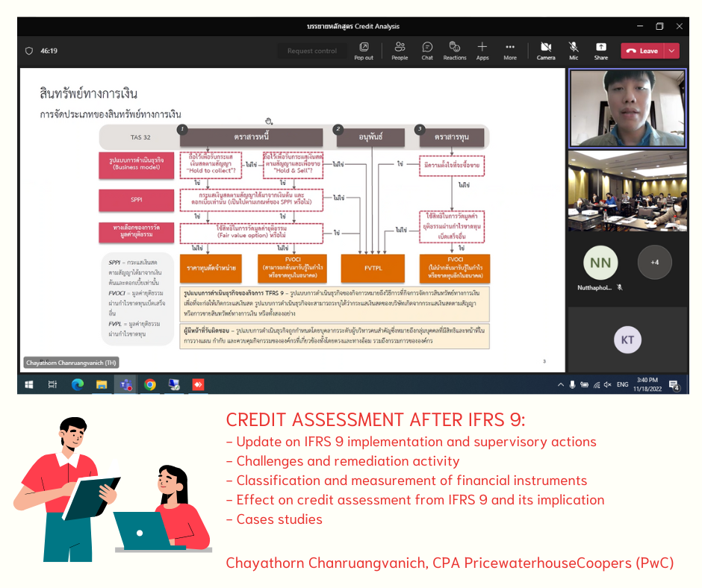Pop out the shared content
The width and height of the screenshot is (702, 588).
click(364, 50)
